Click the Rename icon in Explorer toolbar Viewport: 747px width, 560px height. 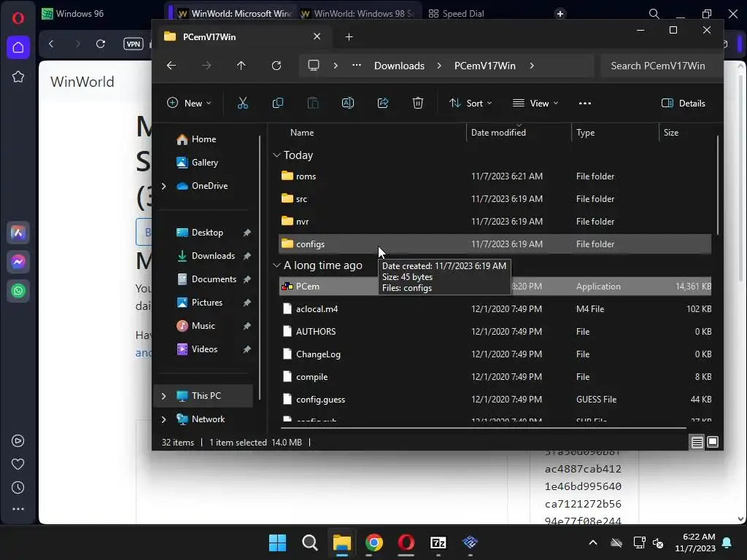348,103
